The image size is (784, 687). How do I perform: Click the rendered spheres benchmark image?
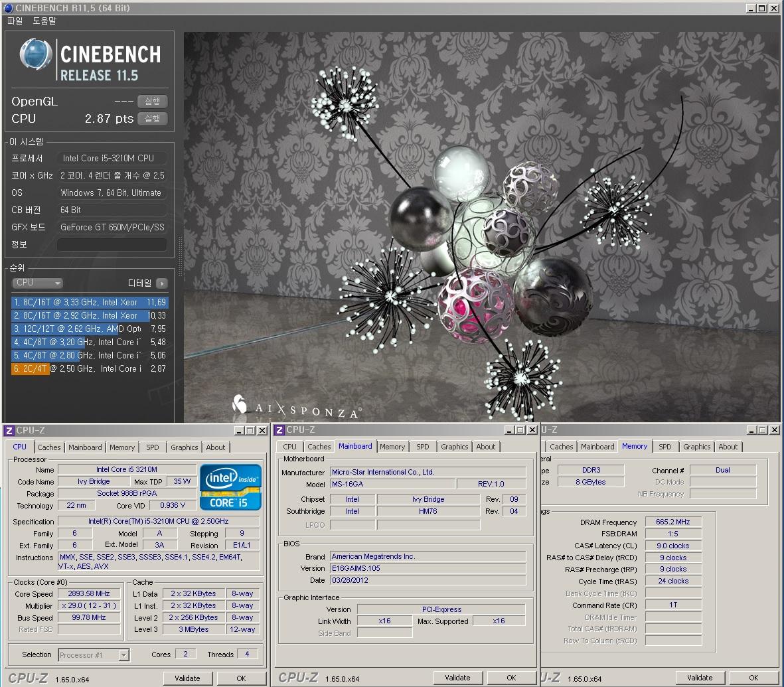point(481,228)
